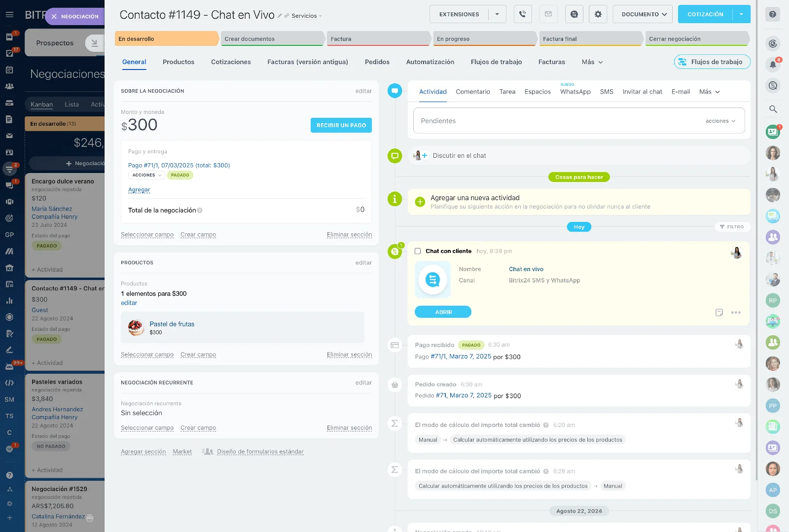789x532 pixels.
Task: Expand the acciones menu in Pendientes
Action: [720, 121]
